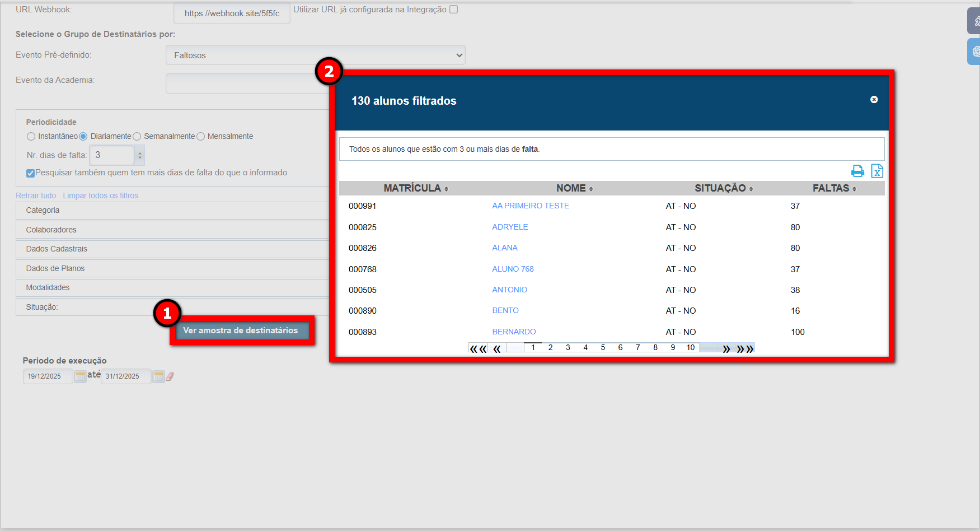The height and width of the screenshot is (531, 980).
Task: Select the Mensalmente periodicity option
Action: [201, 137]
